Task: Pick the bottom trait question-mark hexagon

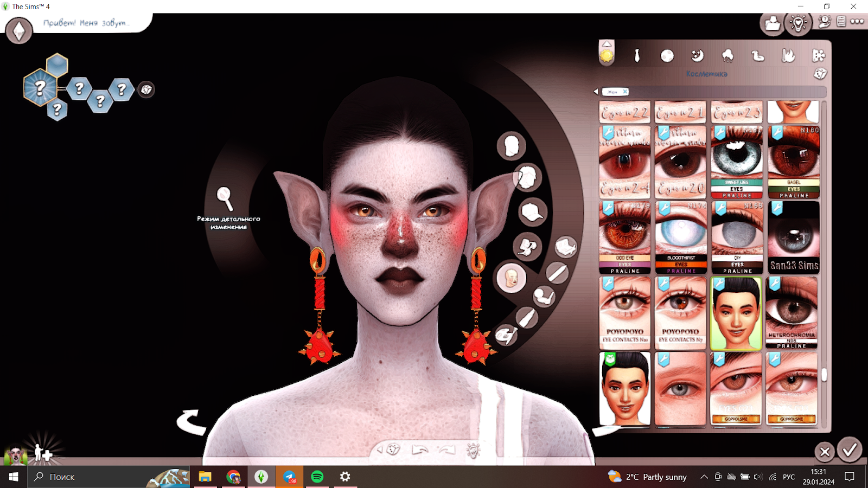Action: click(x=56, y=111)
